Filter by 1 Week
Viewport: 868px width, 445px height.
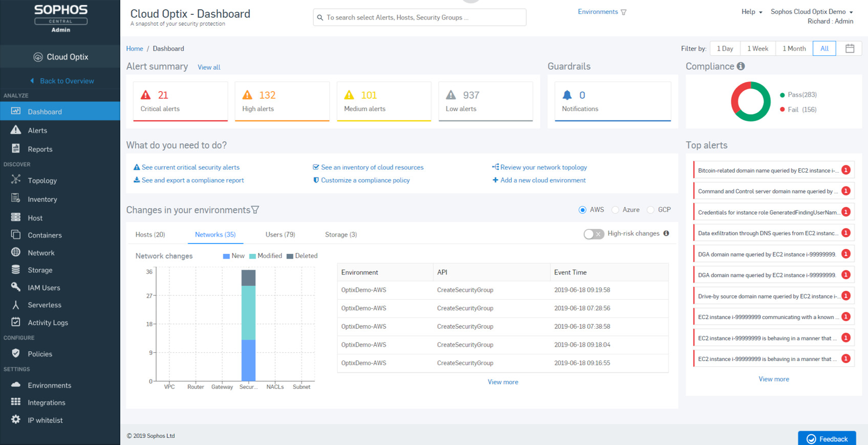click(757, 48)
